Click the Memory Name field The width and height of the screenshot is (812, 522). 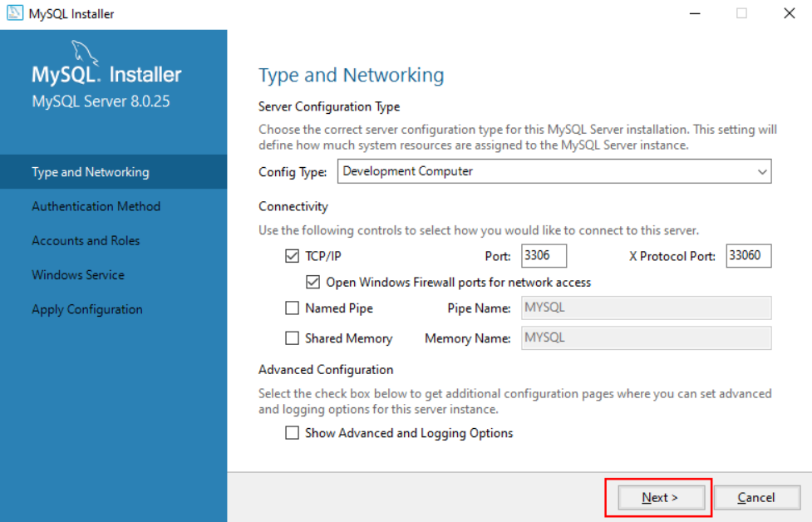pyautogui.click(x=647, y=338)
